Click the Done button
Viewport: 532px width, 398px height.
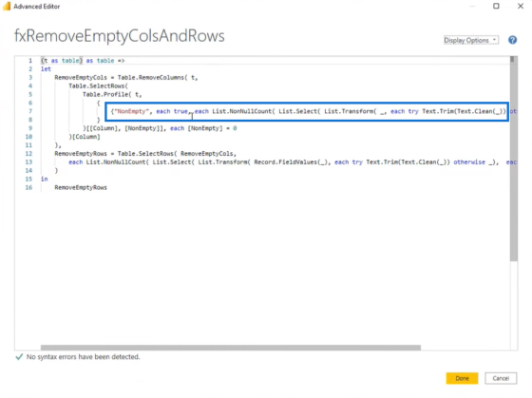(x=462, y=378)
